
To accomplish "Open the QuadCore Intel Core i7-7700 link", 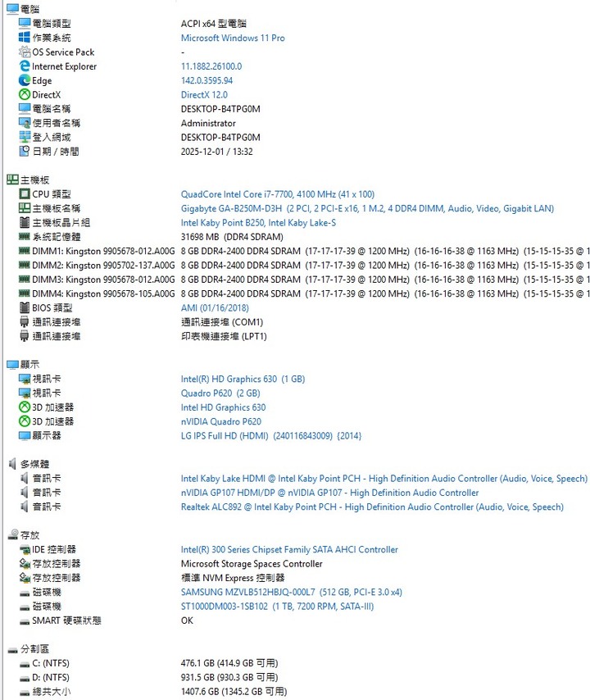I will (x=277, y=194).
